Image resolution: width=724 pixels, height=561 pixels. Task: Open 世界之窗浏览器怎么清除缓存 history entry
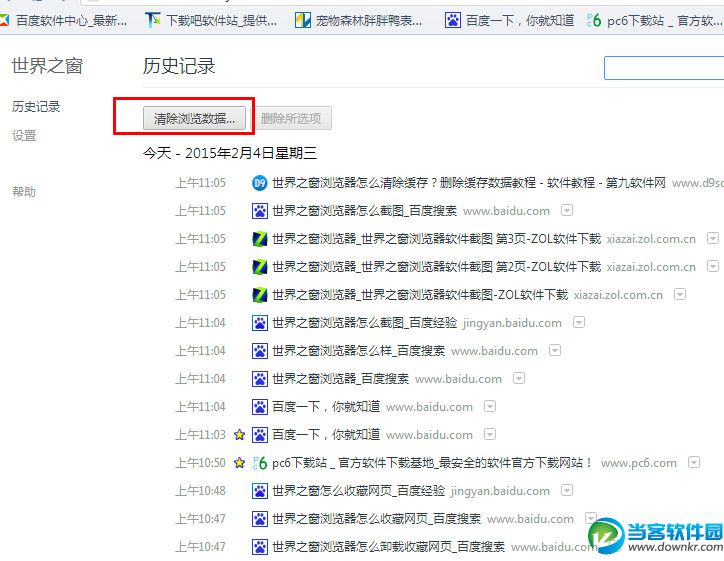click(469, 183)
